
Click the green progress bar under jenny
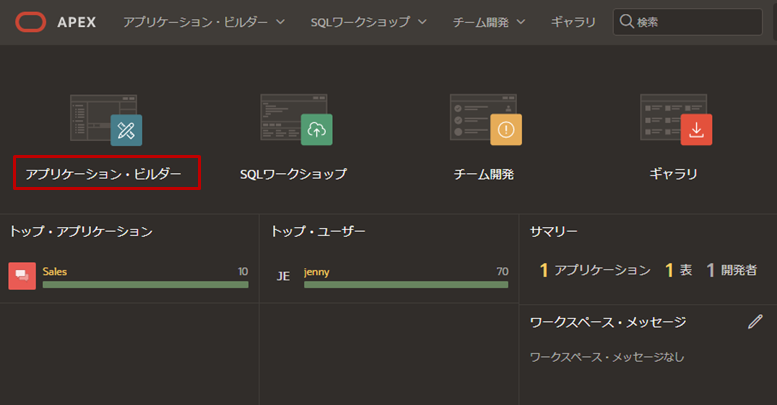point(406,285)
